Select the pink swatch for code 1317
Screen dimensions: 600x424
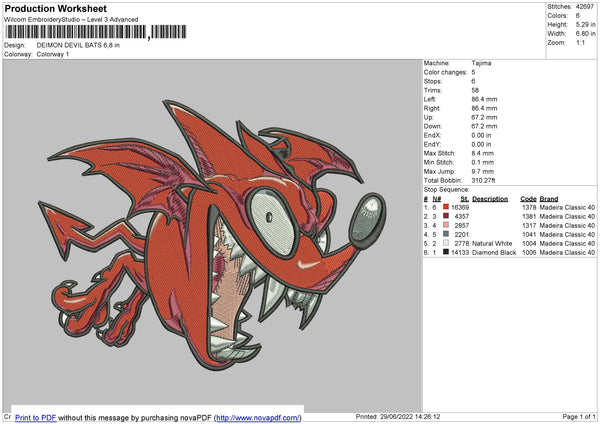point(446,225)
